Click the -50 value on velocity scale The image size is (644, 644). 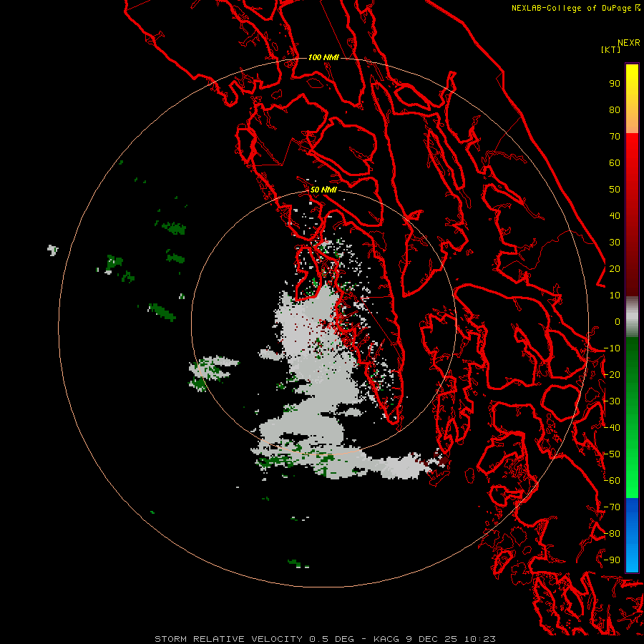coord(612,454)
